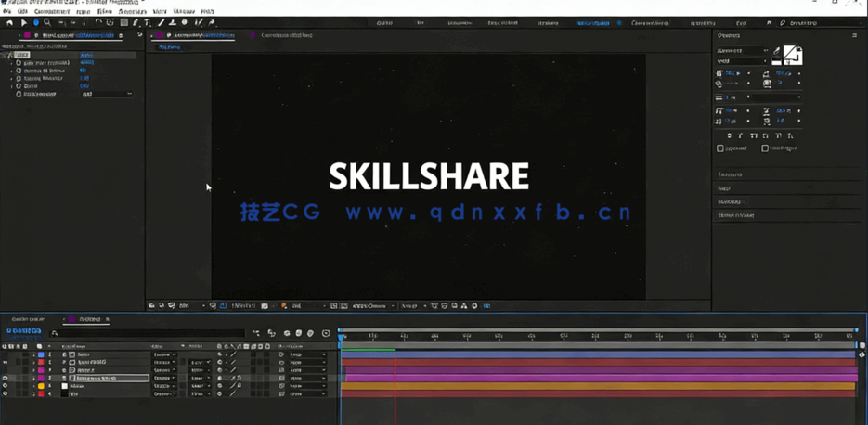Open the font family dropdown
This screenshot has height=425, width=868.
point(742,51)
